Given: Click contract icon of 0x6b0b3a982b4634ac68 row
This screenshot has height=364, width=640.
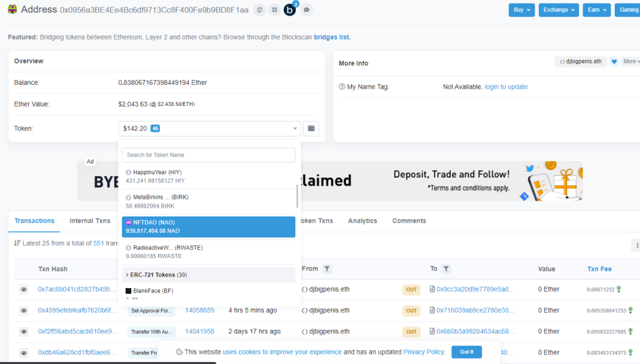Looking at the screenshot, I should point(432,331).
